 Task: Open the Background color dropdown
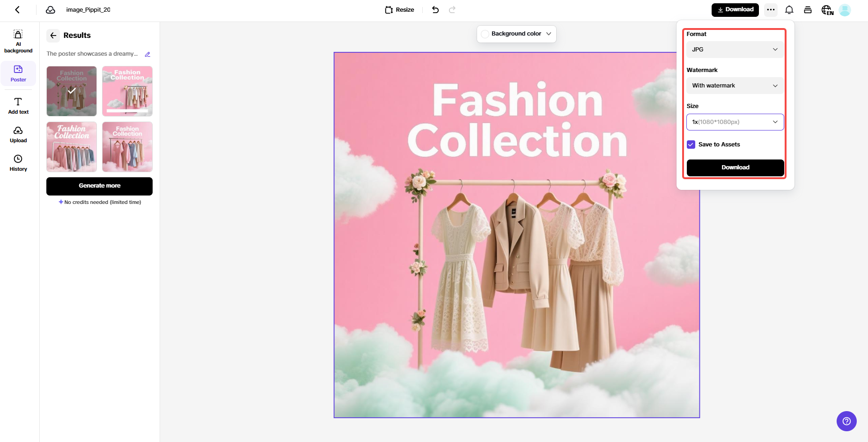[516, 34]
